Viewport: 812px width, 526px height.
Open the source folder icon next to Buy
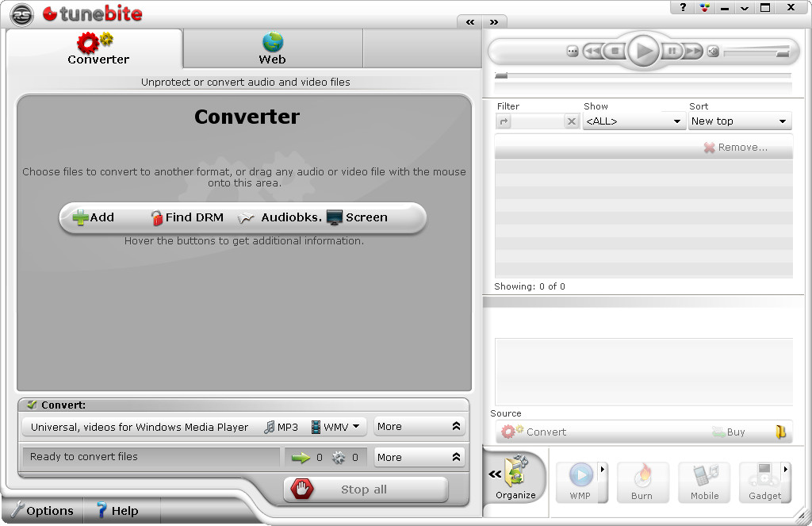pos(780,432)
